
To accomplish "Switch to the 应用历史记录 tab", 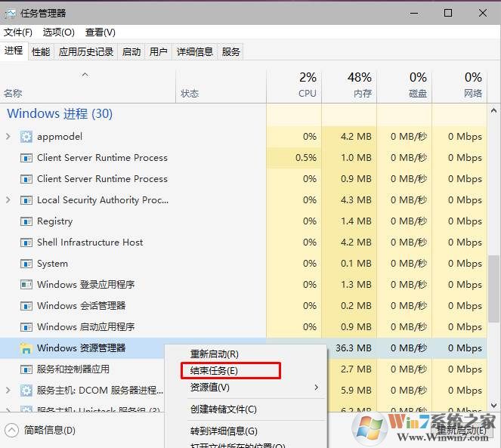I will tap(86, 51).
